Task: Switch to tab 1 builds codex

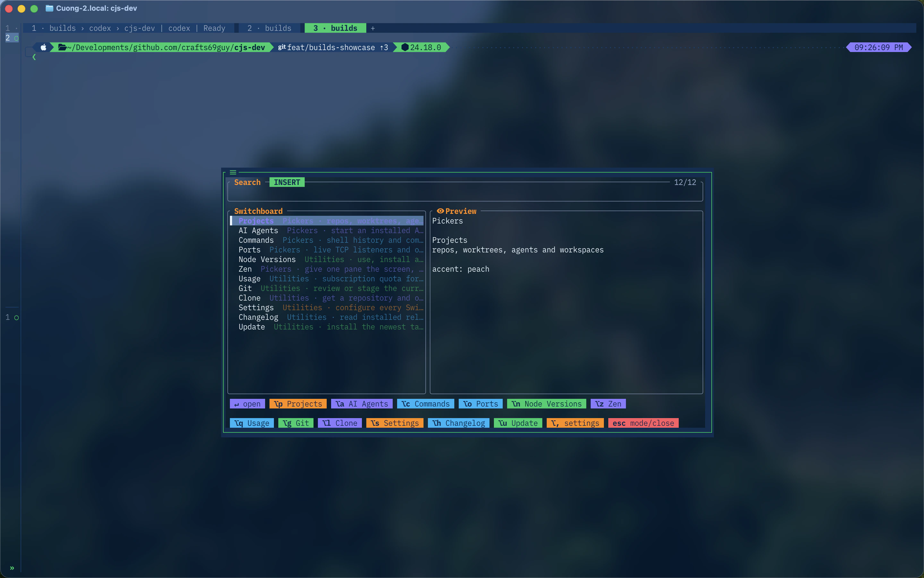Action: click(129, 28)
